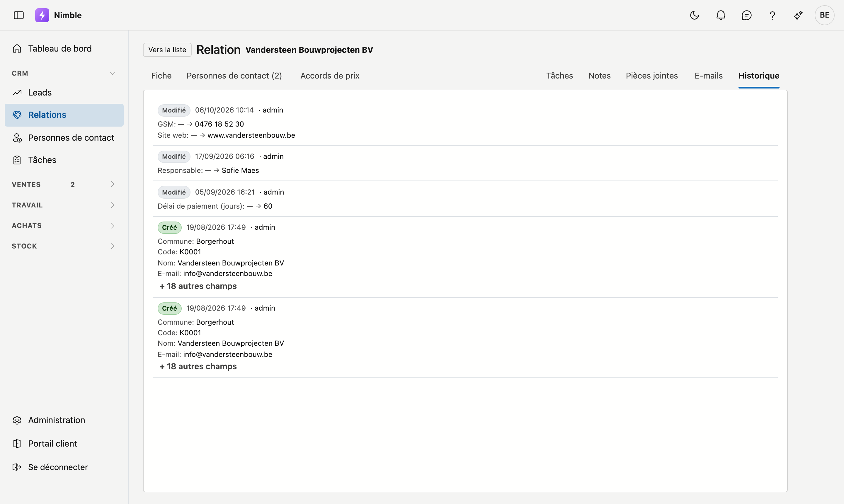Open the help question mark
The height and width of the screenshot is (504, 844).
[772, 15]
